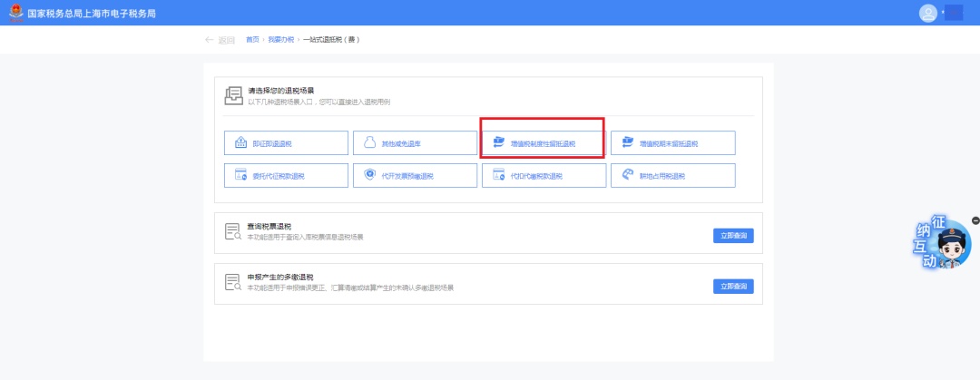This screenshot has height=380, width=980.
Task: Click 立即查询 for 查询税票退税
Action: click(x=732, y=235)
